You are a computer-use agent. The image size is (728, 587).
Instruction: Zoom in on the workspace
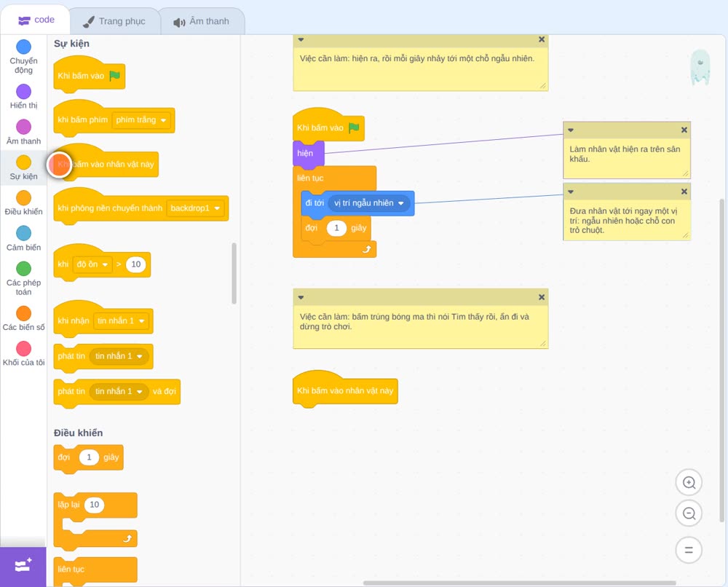pos(689,483)
